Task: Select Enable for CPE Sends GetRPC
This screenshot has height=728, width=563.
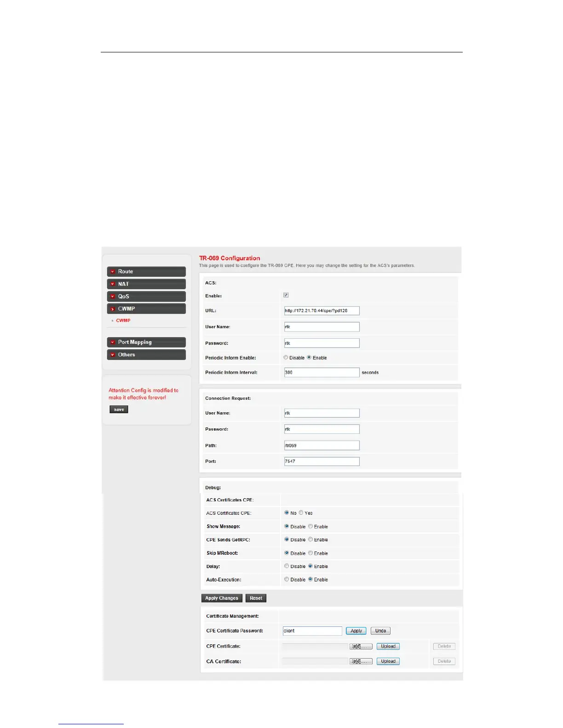Action: click(x=310, y=540)
